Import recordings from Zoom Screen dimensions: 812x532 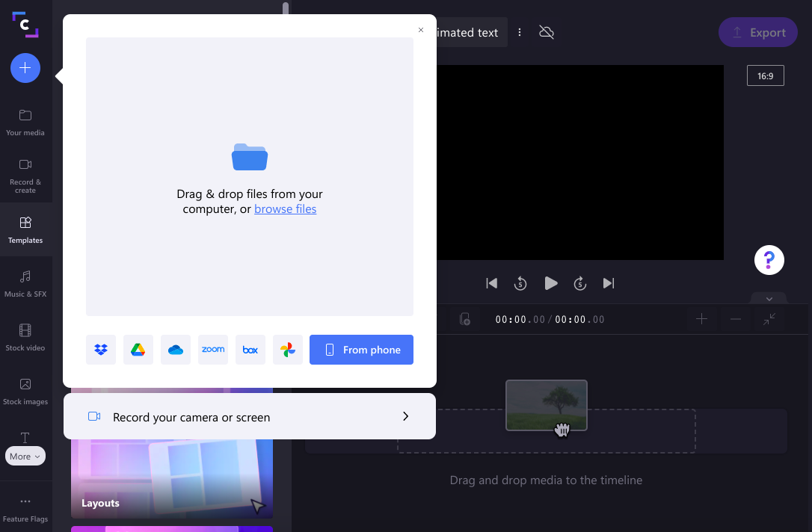212,349
